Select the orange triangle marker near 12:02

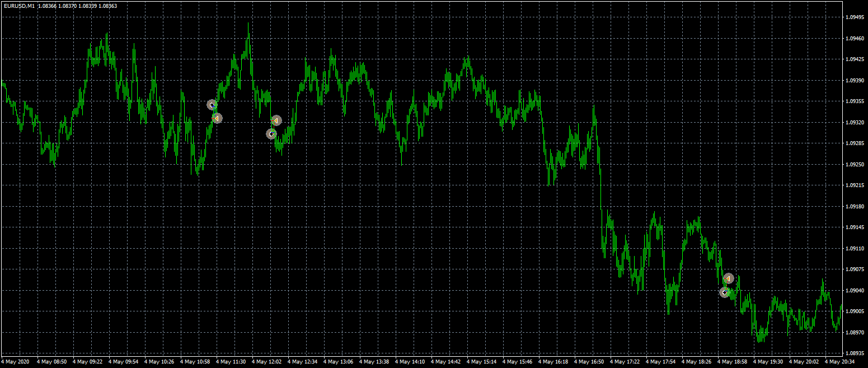tap(276, 120)
